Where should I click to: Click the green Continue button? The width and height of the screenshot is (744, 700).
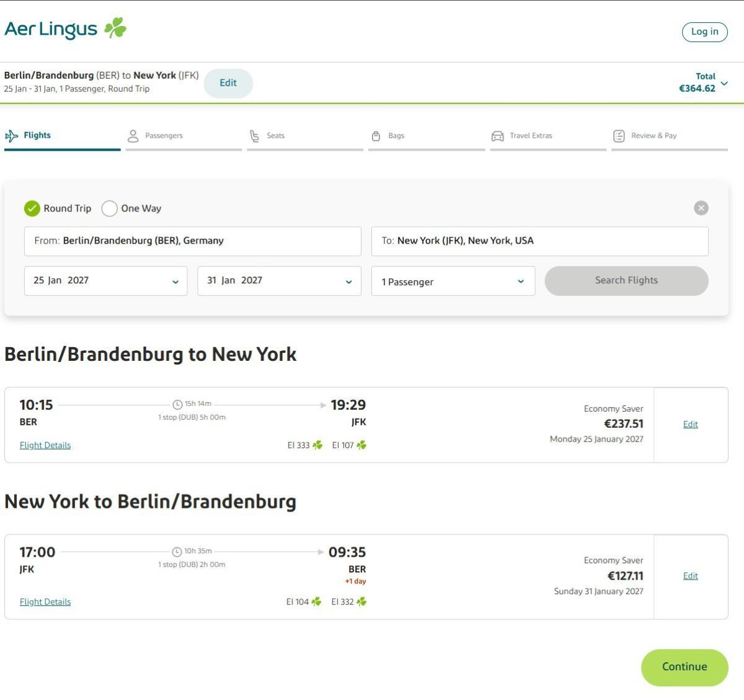click(684, 667)
